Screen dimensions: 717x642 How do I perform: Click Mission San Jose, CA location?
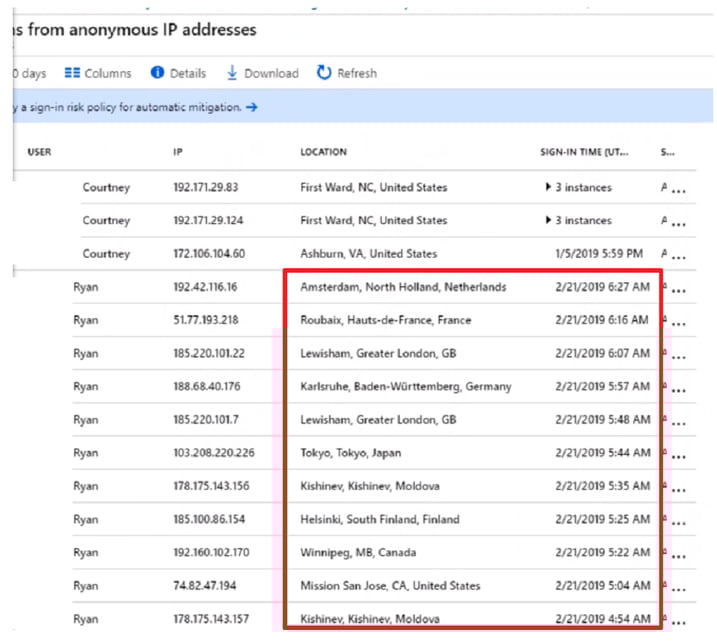(390, 586)
